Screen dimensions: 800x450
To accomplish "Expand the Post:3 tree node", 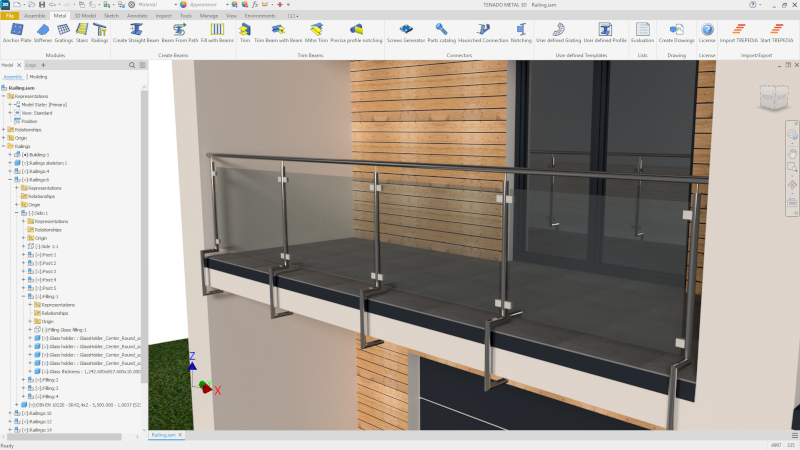I will (x=23, y=271).
